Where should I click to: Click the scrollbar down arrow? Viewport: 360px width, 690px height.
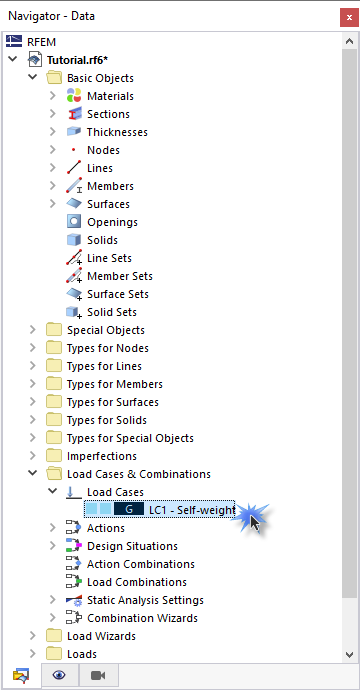coord(350,654)
